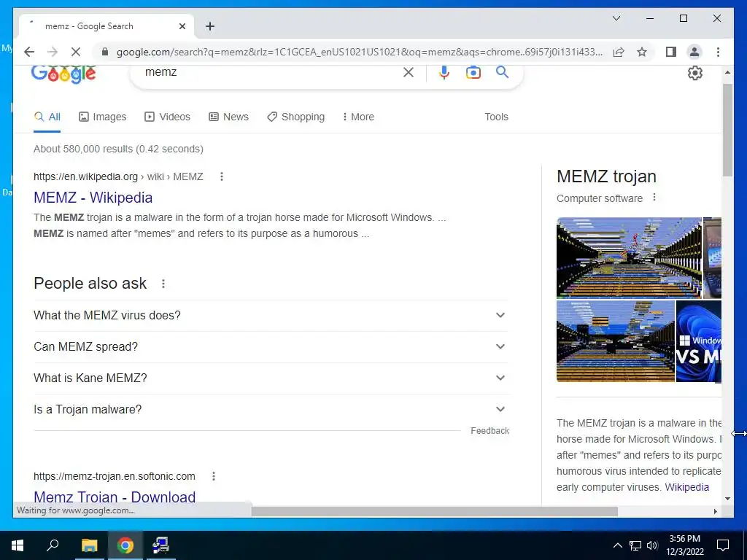The image size is (747, 560).
Task: Switch to the Shopping tab
Action: click(x=296, y=117)
